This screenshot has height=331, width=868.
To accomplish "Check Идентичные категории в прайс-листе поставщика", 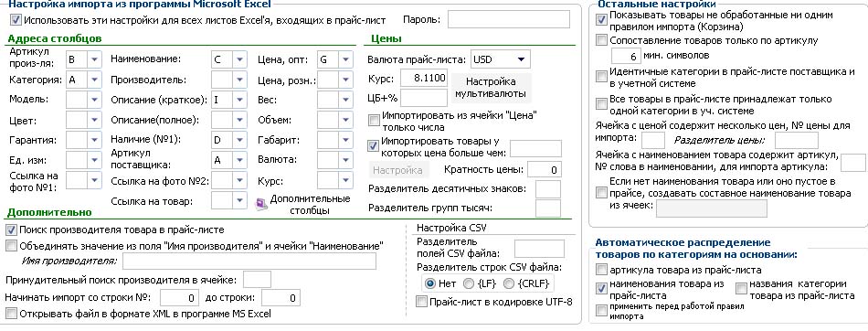I will pos(601,77).
